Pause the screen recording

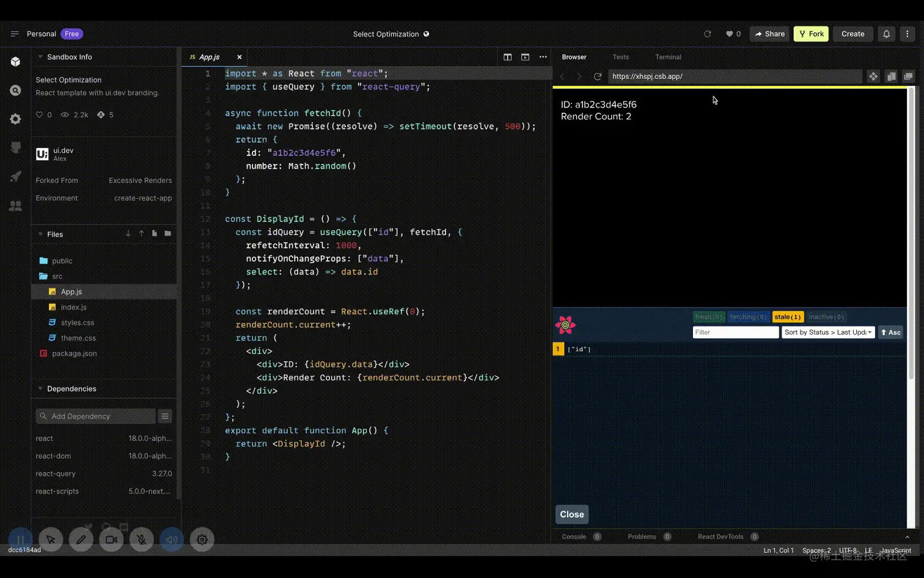(20, 539)
